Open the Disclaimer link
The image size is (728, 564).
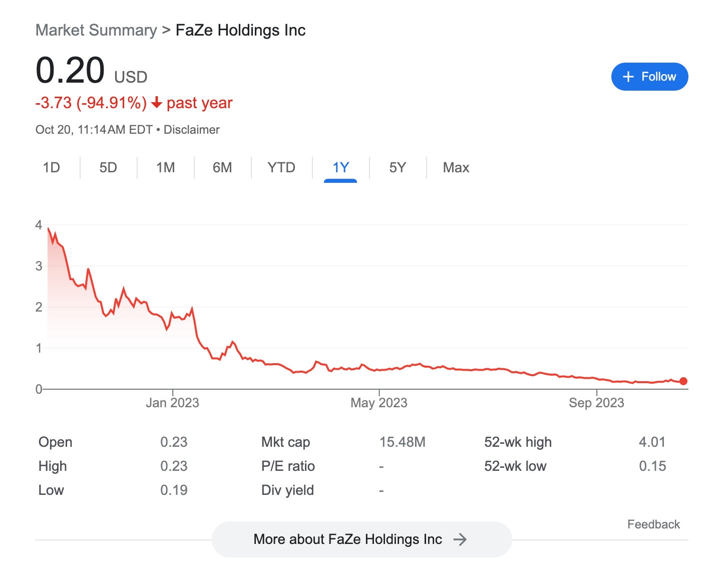(191, 130)
